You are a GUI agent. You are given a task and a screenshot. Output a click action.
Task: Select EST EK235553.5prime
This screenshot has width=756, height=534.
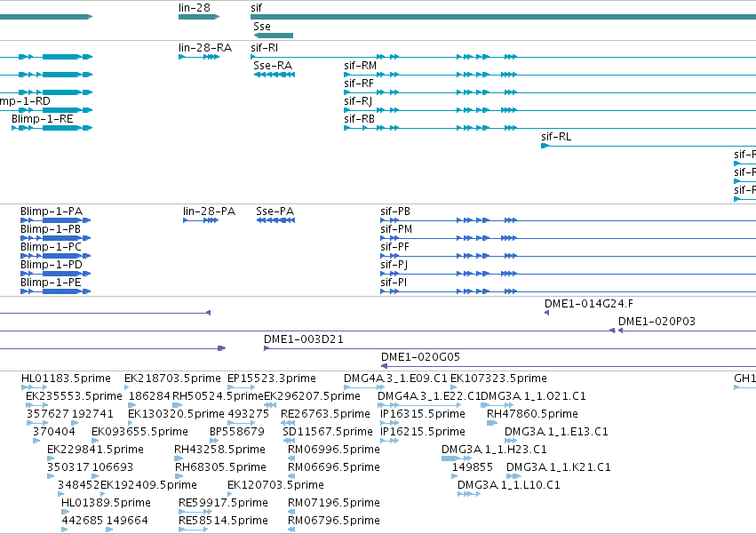coord(36,405)
